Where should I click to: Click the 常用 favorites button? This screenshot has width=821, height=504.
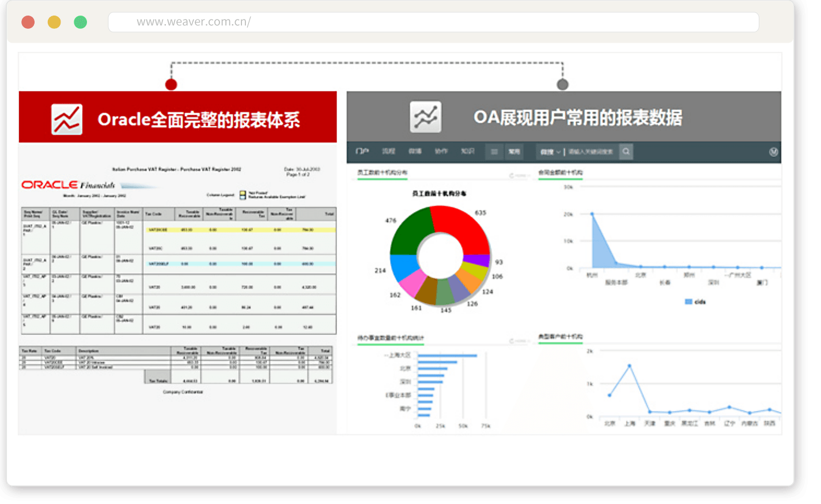514,151
